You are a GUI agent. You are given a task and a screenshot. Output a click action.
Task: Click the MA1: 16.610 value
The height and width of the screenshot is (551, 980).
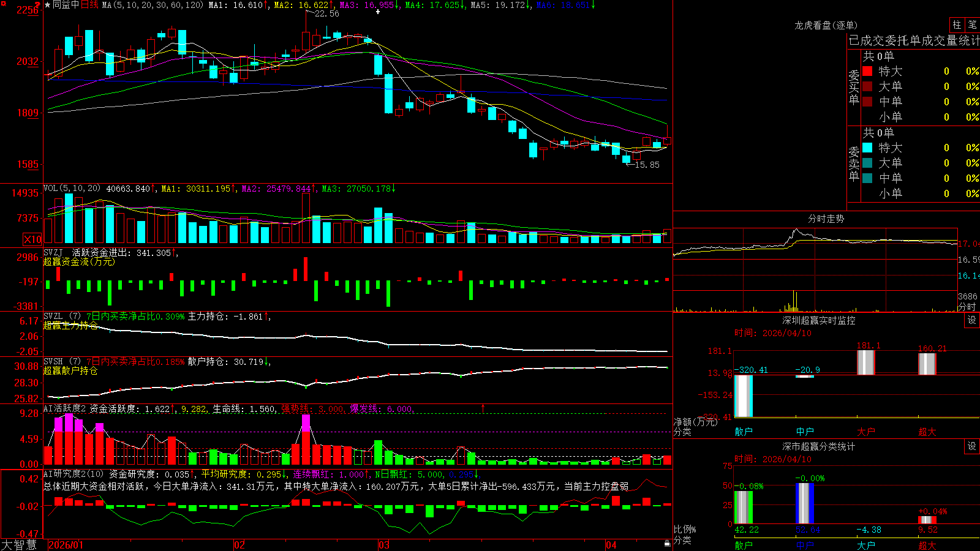235,5
